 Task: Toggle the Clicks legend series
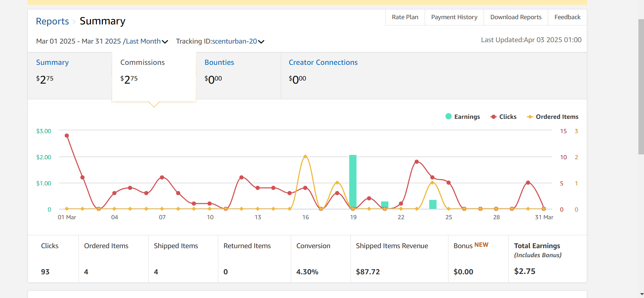coord(503,117)
